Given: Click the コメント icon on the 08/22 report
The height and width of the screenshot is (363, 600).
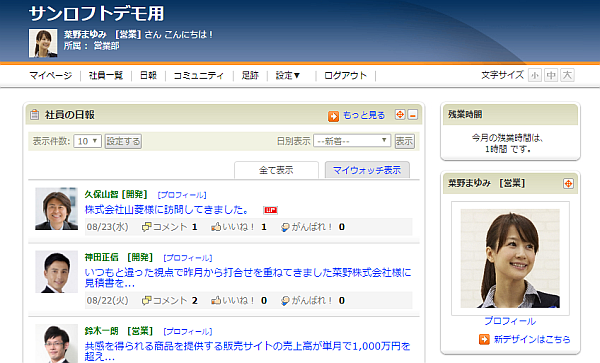Looking at the screenshot, I should tap(146, 301).
